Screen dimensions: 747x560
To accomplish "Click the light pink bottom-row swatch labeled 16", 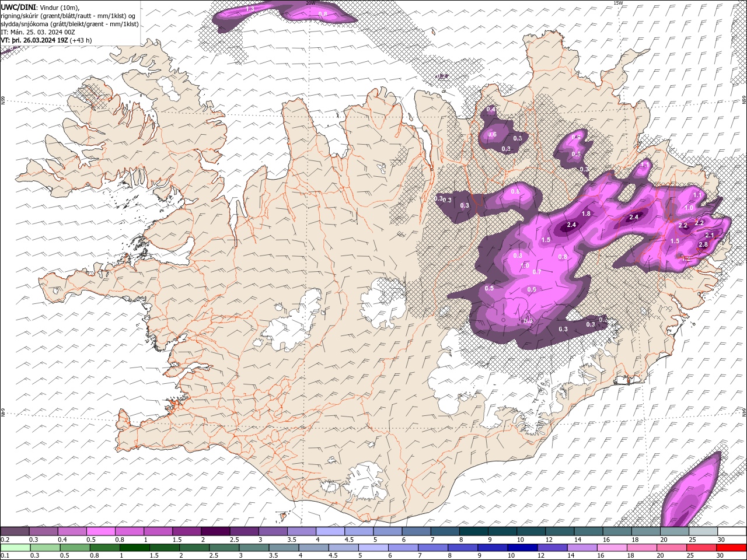I will [613, 548].
